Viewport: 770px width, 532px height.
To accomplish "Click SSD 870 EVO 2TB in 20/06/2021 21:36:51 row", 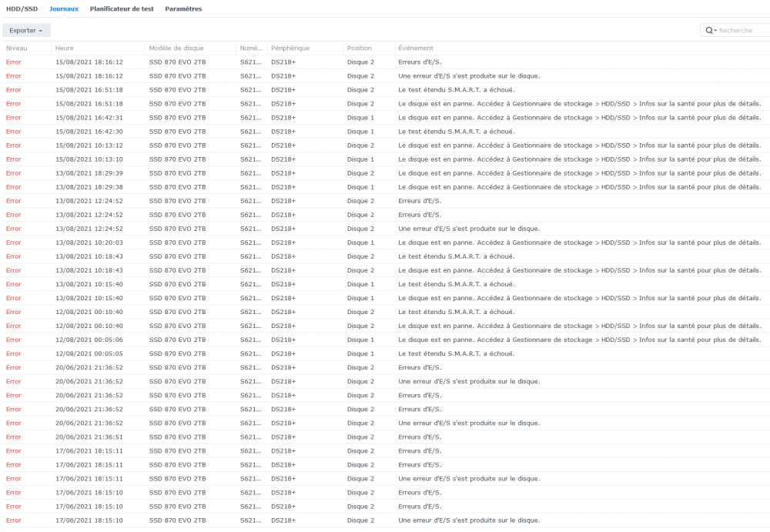I will tap(177, 437).
